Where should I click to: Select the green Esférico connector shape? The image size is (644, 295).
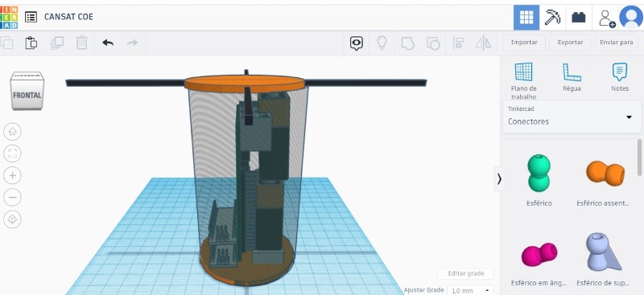pyautogui.click(x=539, y=173)
